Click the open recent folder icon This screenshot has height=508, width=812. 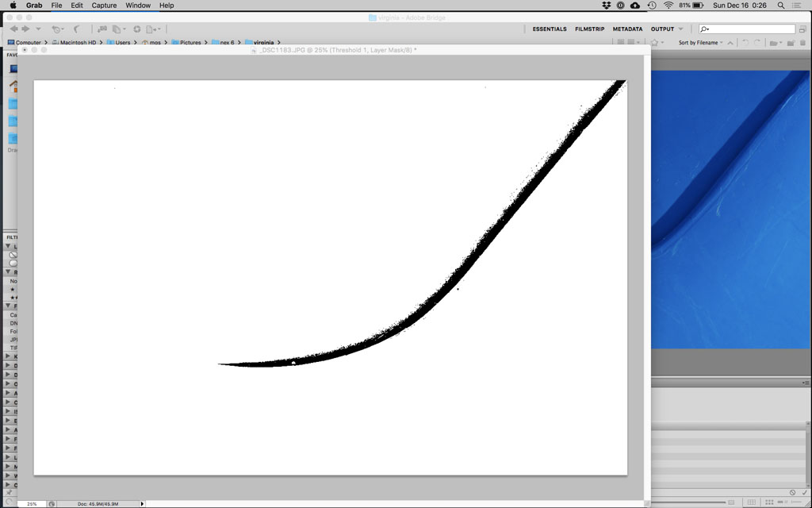pyautogui.click(x=775, y=43)
